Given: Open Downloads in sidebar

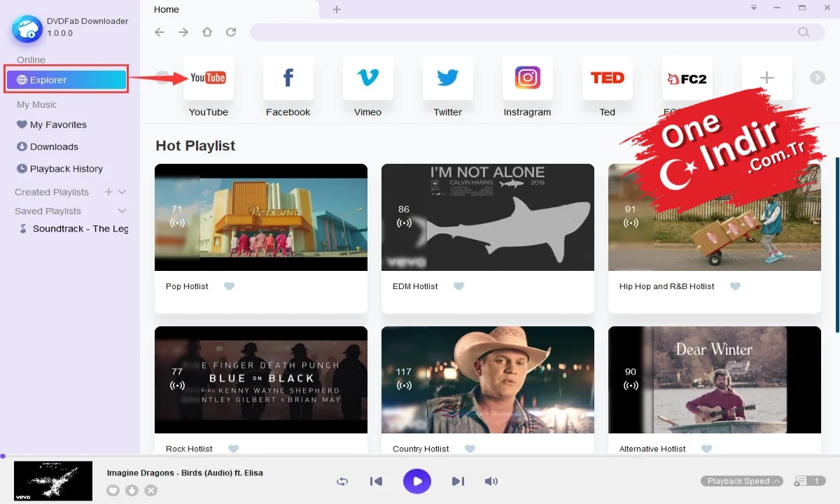Looking at the screenshot, I should click(x=48, y=146).
